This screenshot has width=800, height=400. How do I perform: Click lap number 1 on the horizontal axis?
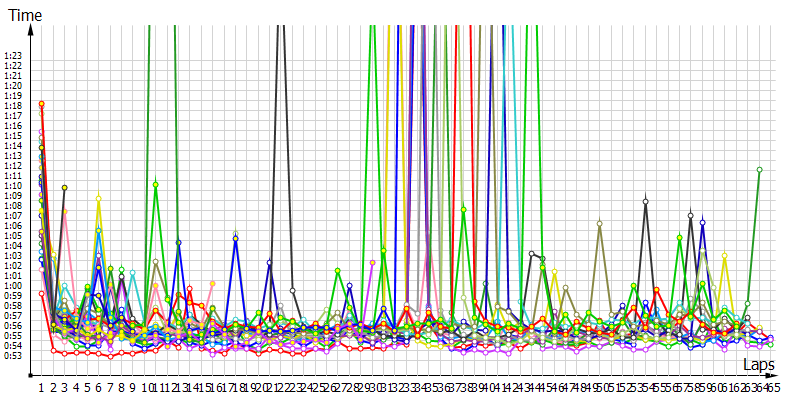(x=41, y=386)
